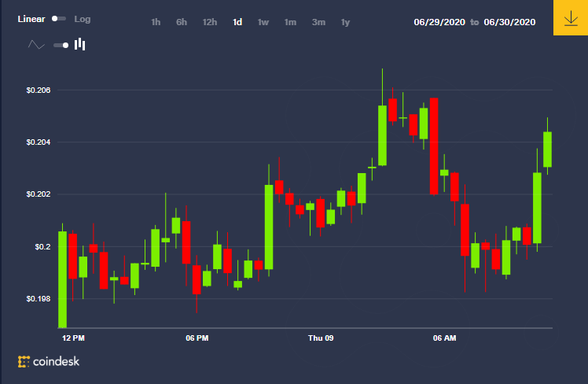Switch to the 1y timeframe
This screenshot has height=384, width=588.
click(345, 23)
